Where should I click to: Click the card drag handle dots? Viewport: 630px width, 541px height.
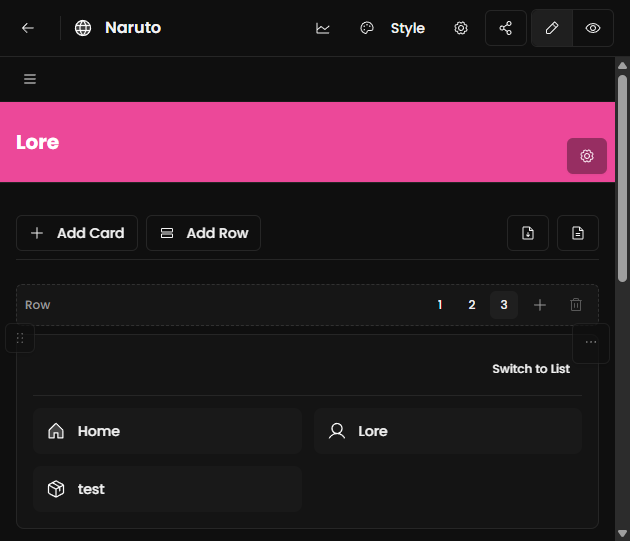[x=20, y=338]
